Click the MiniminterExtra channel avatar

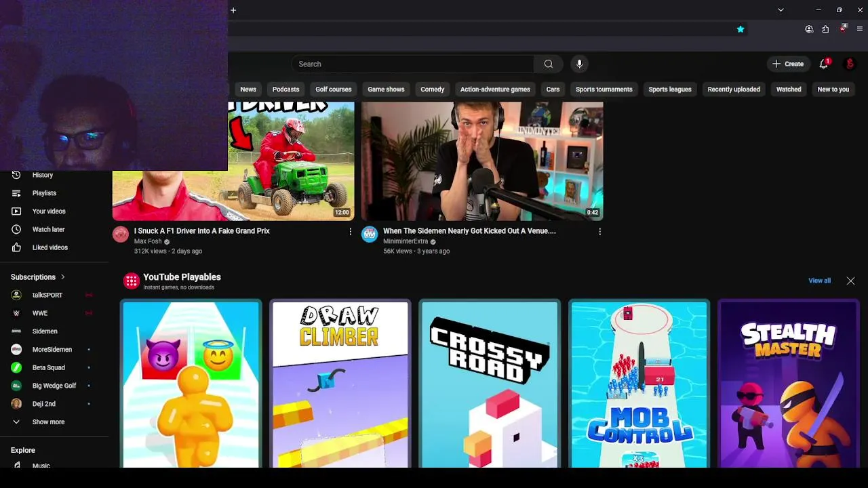[370, 235]
